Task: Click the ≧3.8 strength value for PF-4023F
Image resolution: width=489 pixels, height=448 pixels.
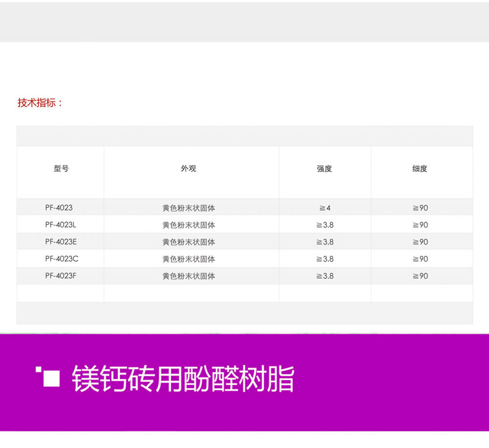Action: point(325,276)
